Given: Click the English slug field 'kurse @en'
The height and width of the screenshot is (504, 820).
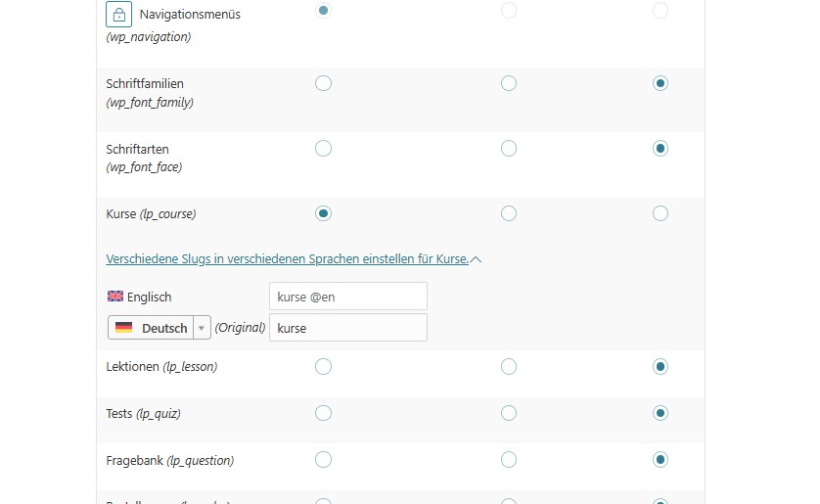Looking at the screenshot, I should [347, 297].
